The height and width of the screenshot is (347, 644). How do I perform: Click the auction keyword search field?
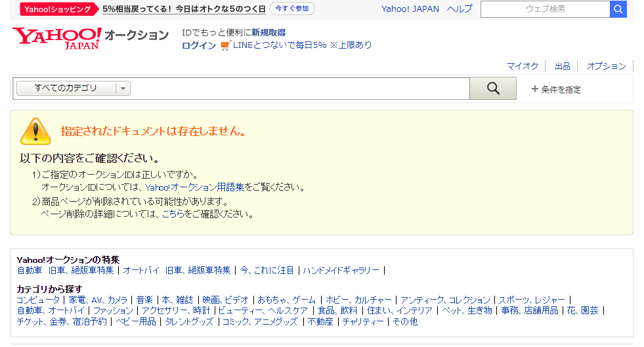[x=300, y=89]
